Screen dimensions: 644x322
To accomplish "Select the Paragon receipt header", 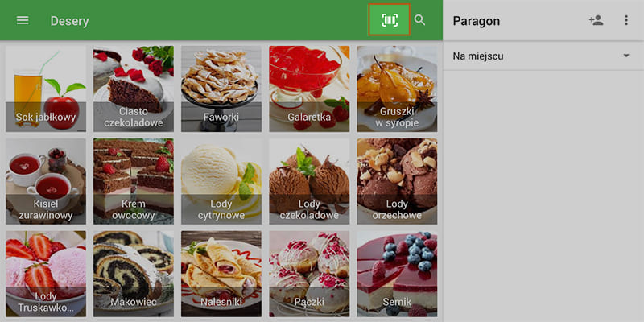I will pyautogui.click(x=476, y=21).
